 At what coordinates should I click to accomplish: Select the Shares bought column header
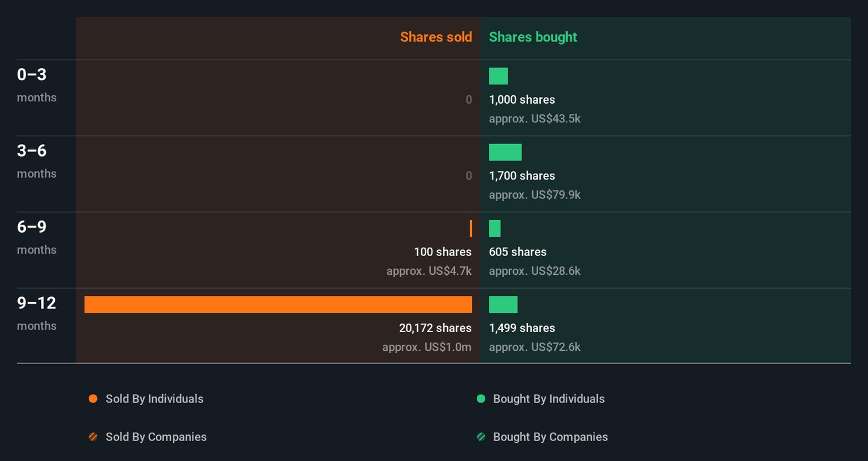[533, 37]
